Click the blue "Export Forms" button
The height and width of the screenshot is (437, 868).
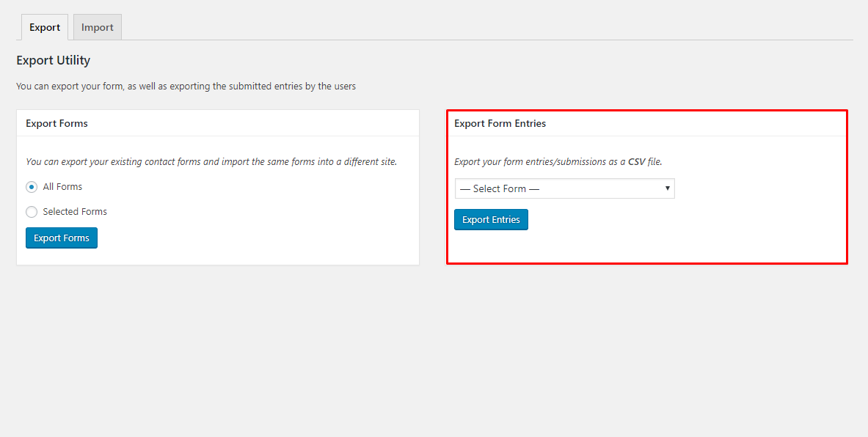61,238
